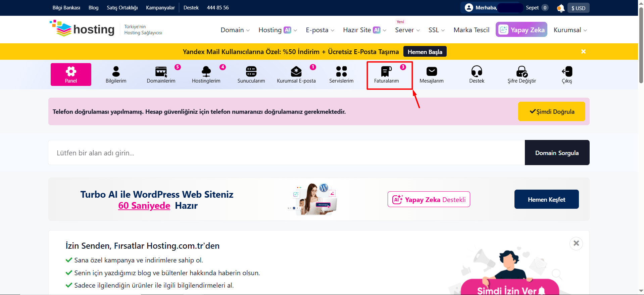Open Şifre Değiştir lock icon
644x295 pixels.
click(x=522, y=71)
